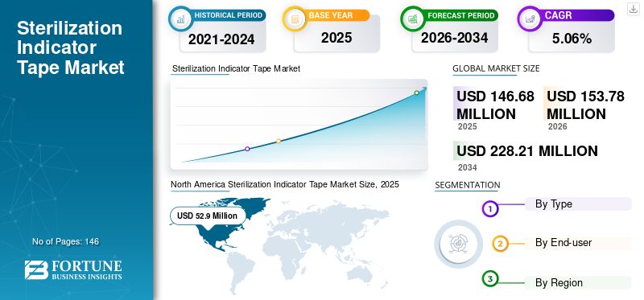Click the purple CAGR growth icon
Image resolution: width=644 pixels, height=300 pixels.
point(530,18)
